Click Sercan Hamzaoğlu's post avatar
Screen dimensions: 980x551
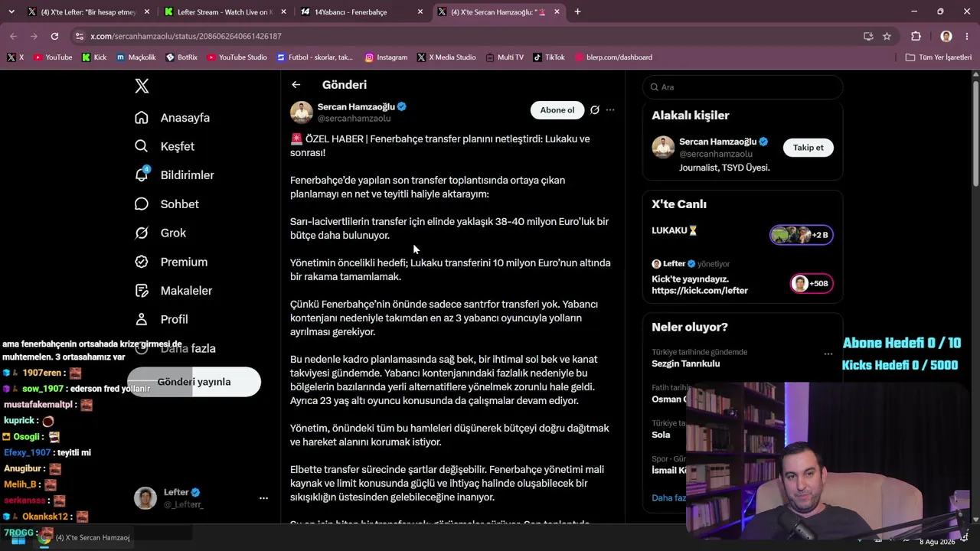[x=302, y=112]
